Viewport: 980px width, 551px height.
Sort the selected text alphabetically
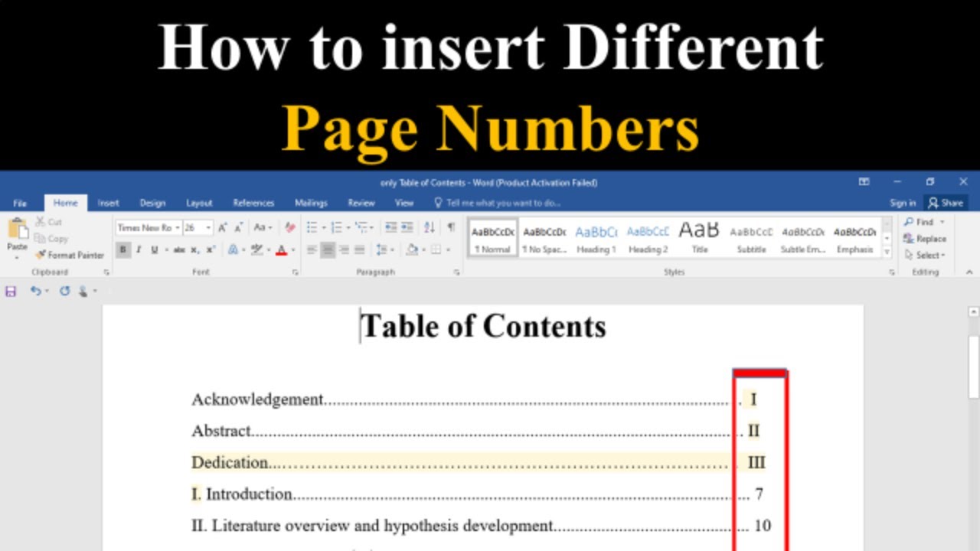[x=430, y=227]
